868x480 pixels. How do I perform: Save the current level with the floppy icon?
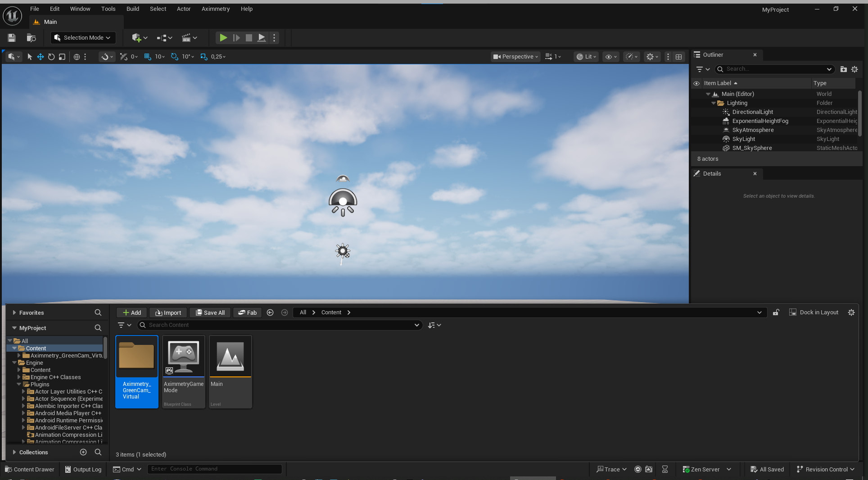12,38
